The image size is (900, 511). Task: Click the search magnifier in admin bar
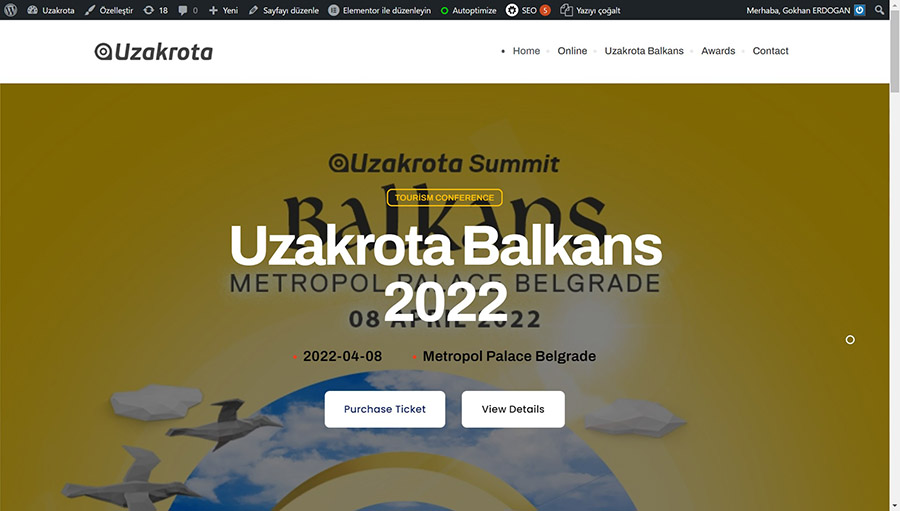coord(879,10)
